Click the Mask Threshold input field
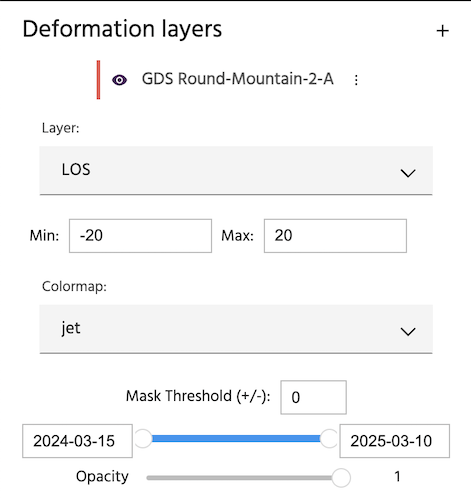 [313, 397]
